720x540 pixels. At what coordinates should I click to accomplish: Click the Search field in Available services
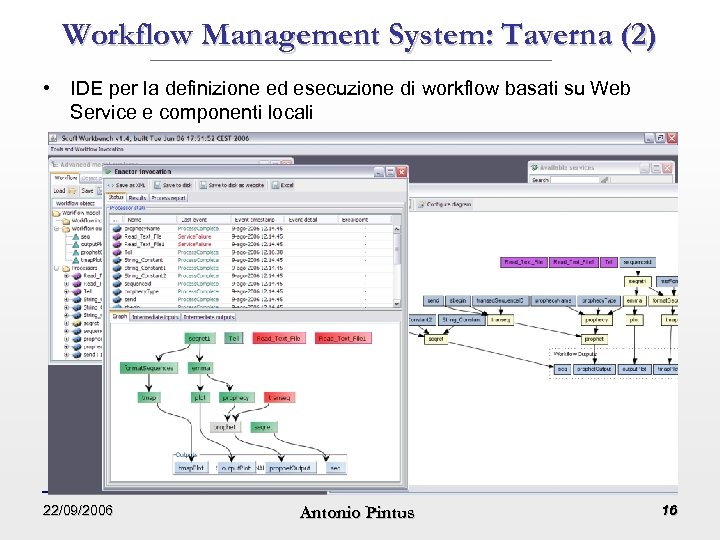[x=575, y=180]
